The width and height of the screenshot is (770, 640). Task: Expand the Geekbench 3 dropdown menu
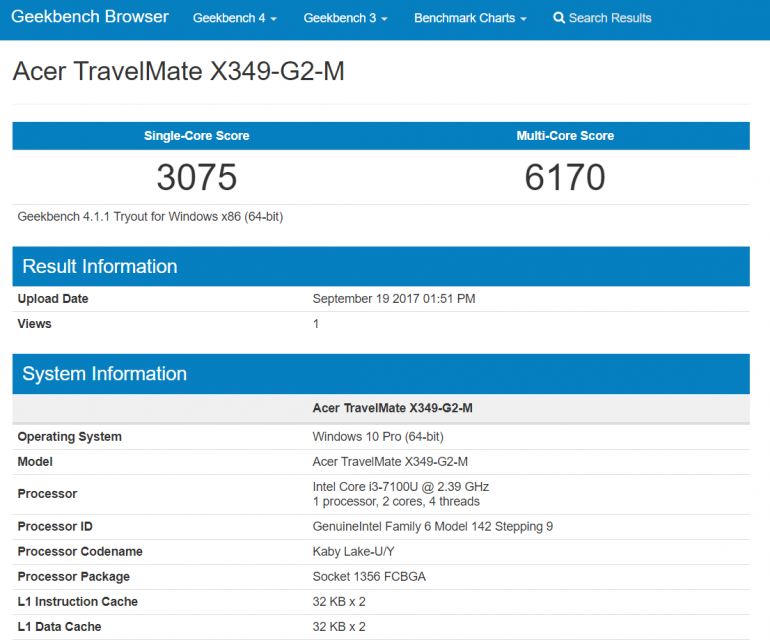pyautogui.click(x=345, y=18)
